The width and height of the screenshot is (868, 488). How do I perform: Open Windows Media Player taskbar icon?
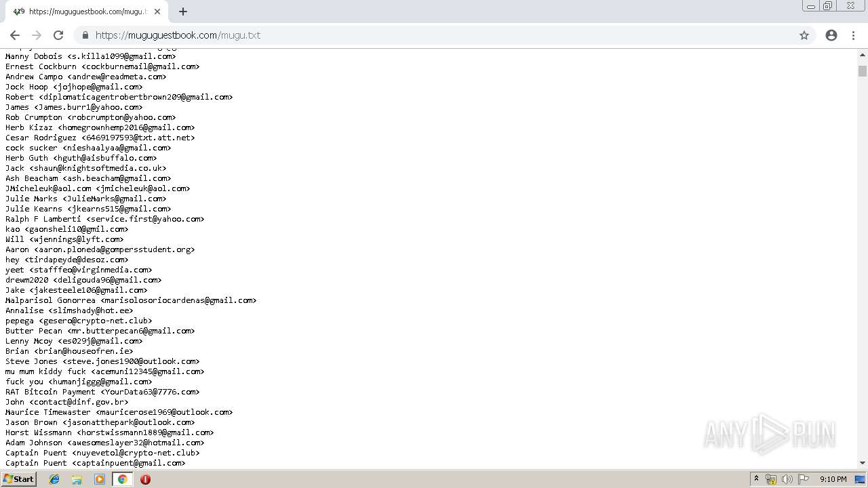pyautogui.click(x=100, y=479)
